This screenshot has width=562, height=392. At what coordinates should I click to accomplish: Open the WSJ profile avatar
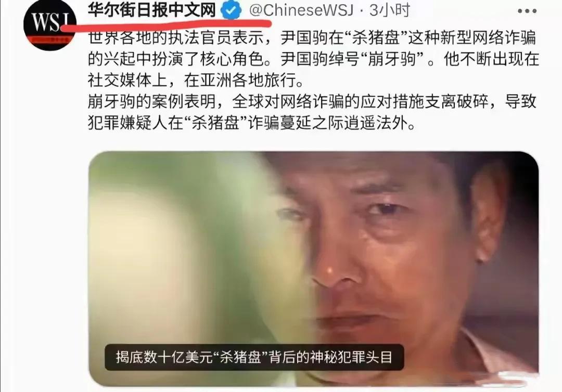[x=50, y=25]
